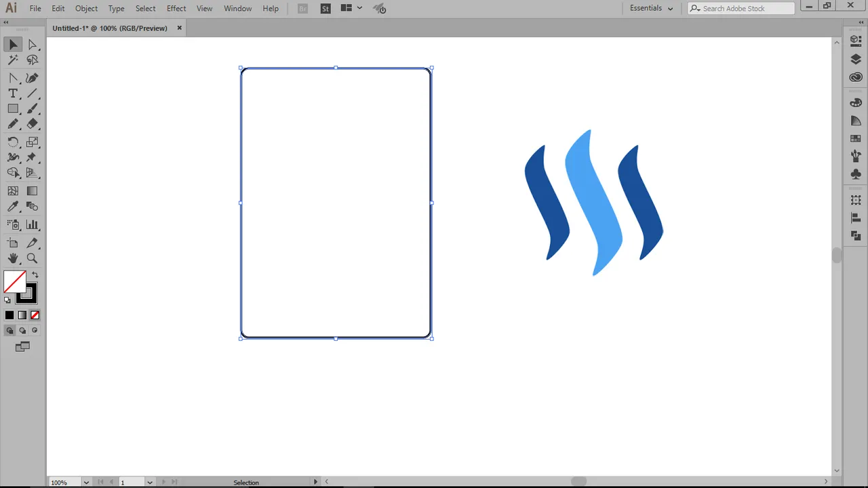Select the Scale tool
Viewport: 868px width, 488px height.
coord(32,142)
